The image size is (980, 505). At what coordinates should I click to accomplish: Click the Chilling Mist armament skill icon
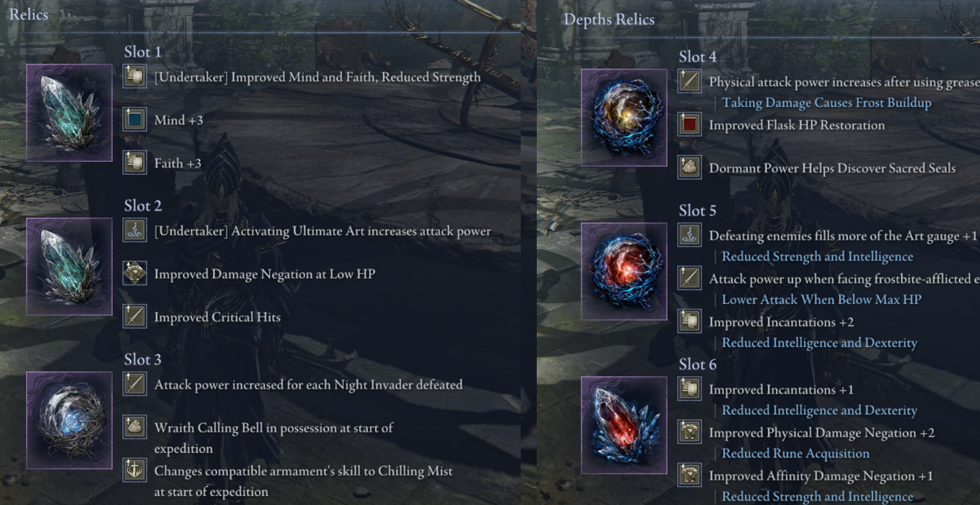(134, 471)
